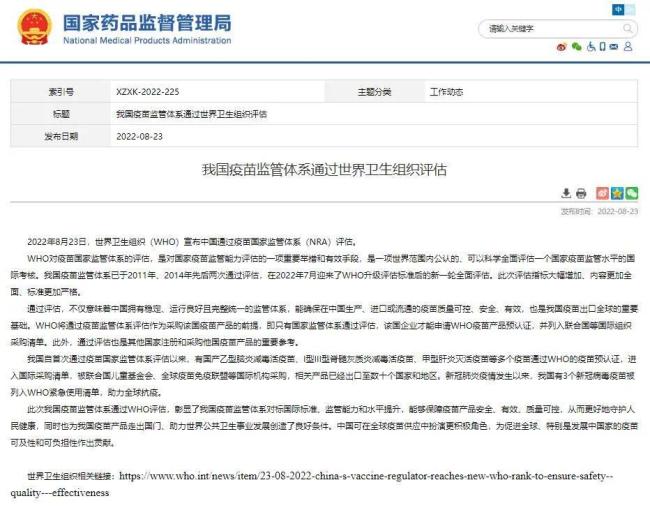The width and height of the screenshot is (650, 517).
Task: Download the article using the download icon
Action: pos(565,193)
